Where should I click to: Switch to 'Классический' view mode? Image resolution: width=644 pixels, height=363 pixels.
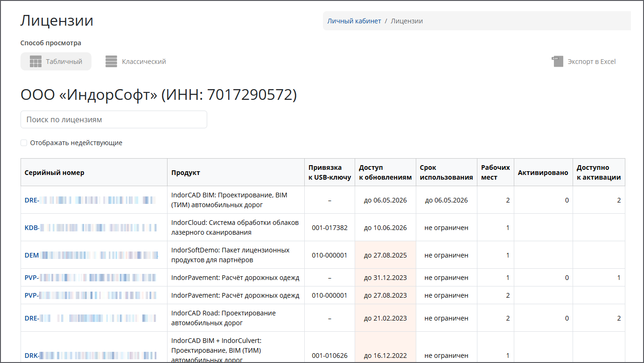tap(144, 62)
